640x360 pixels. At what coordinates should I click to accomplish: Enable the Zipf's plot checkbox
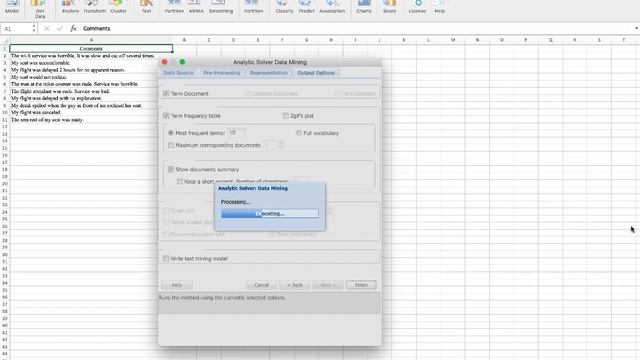(286, 116)
